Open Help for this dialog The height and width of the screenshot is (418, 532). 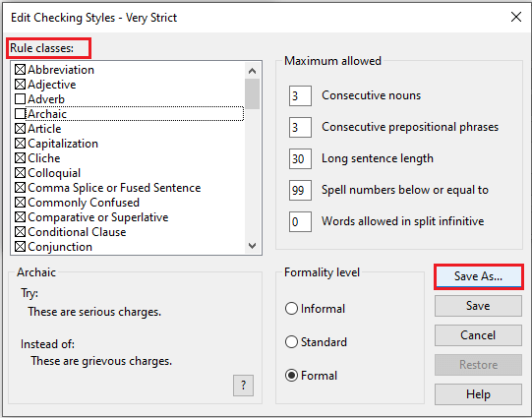[x=478, y=394]
